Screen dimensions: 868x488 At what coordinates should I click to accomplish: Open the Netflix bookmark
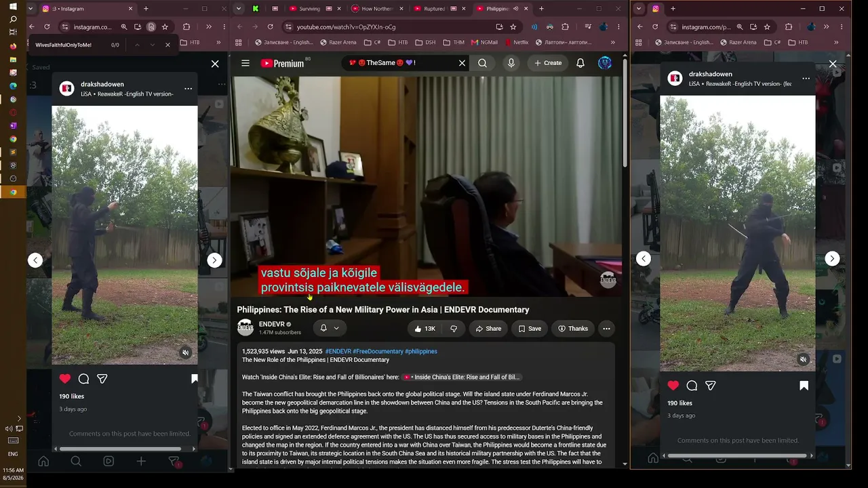click(516, 42)
